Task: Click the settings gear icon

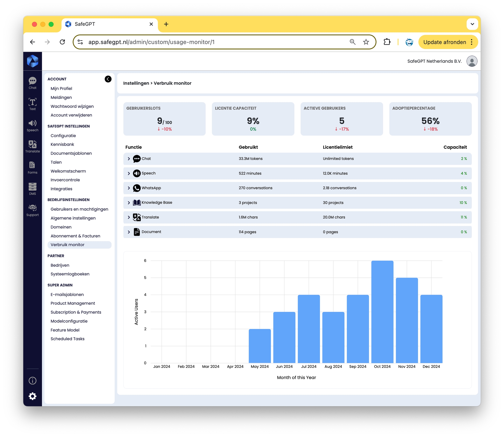Action: (x=32, y=396)
